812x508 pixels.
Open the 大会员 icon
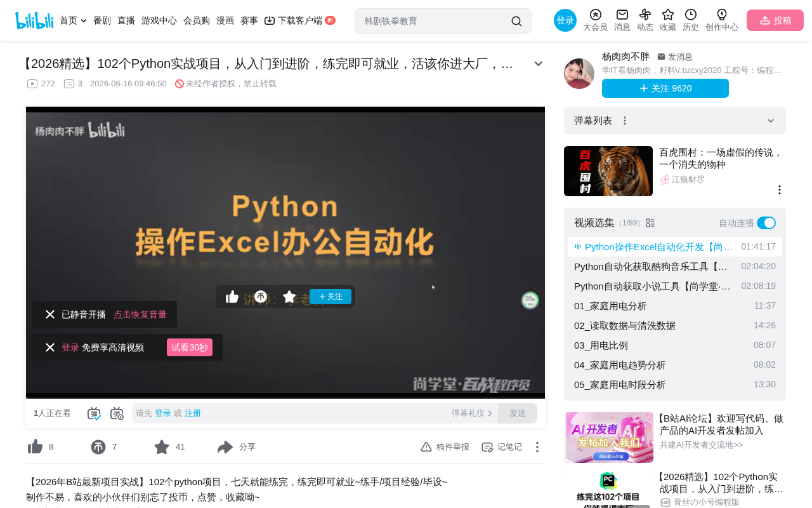point(595,15)
